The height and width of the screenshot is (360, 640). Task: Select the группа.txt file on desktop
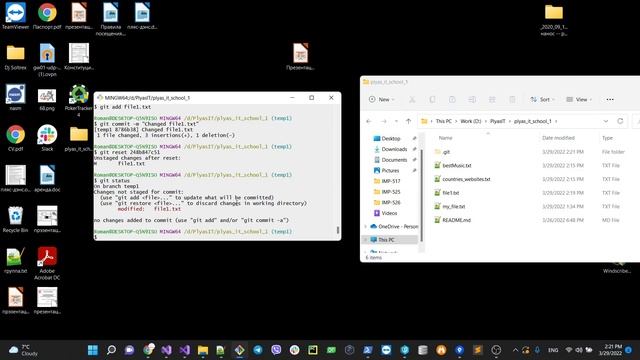tap(15, 260)
